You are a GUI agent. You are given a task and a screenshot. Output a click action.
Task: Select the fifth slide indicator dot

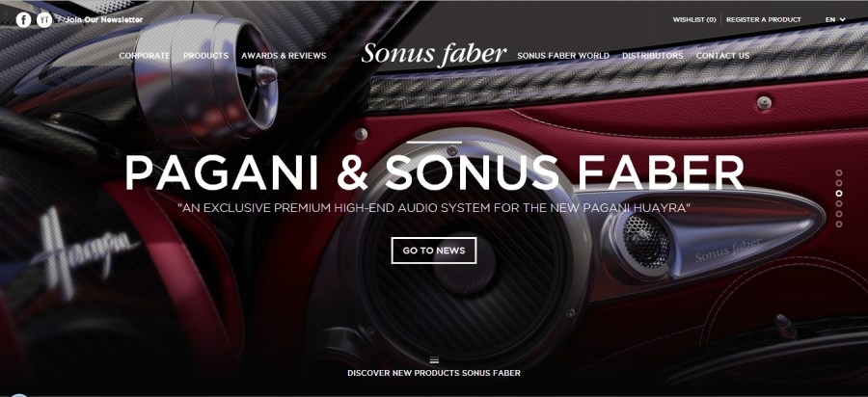click(839, 213)
